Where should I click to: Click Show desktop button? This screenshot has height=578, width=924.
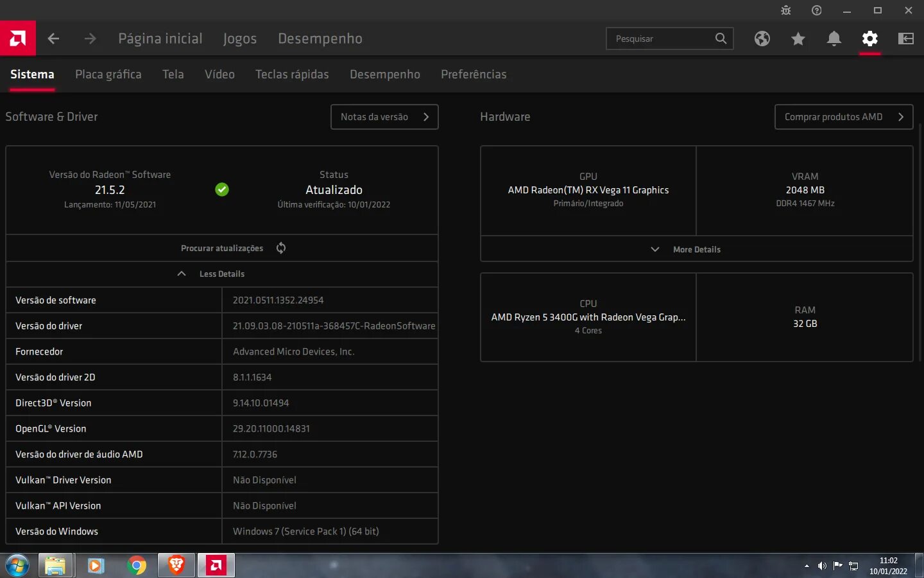click(x=919, y=566)
